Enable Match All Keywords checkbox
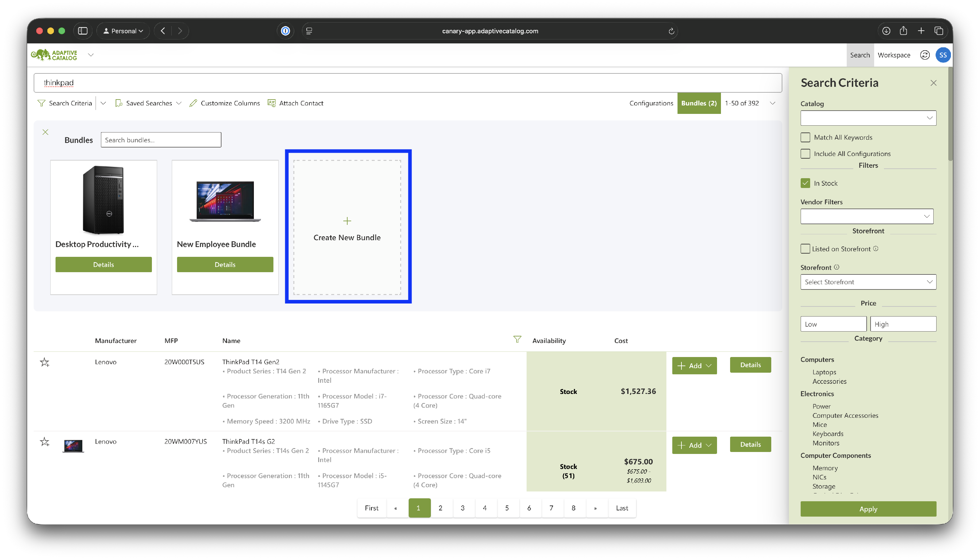The image size is (980, 560). (805, 137)
